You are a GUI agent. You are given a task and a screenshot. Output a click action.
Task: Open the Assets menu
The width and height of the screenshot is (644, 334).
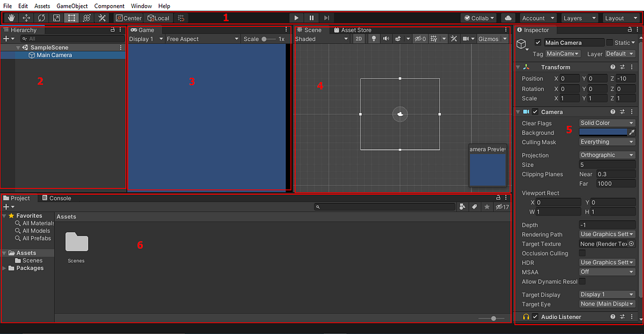(x=42, y=6)
